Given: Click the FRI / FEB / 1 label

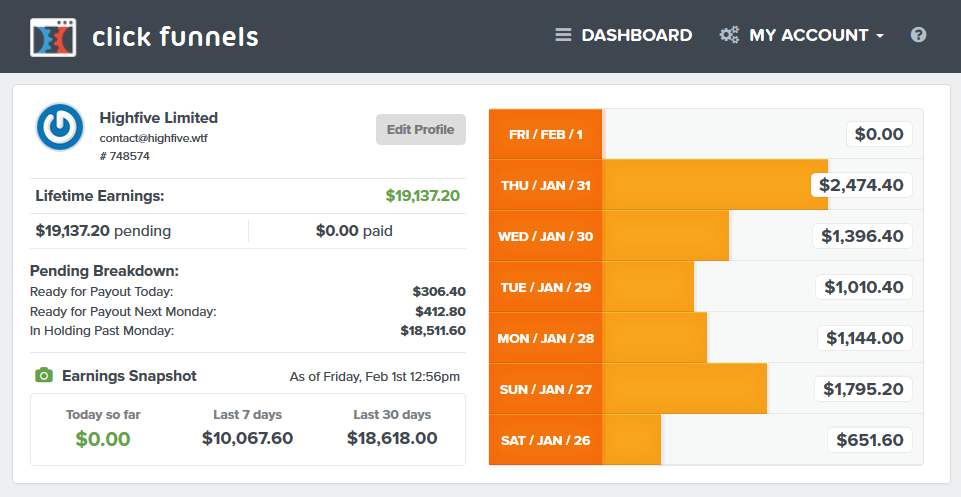Looking at the screenshot, I should 546,134.
